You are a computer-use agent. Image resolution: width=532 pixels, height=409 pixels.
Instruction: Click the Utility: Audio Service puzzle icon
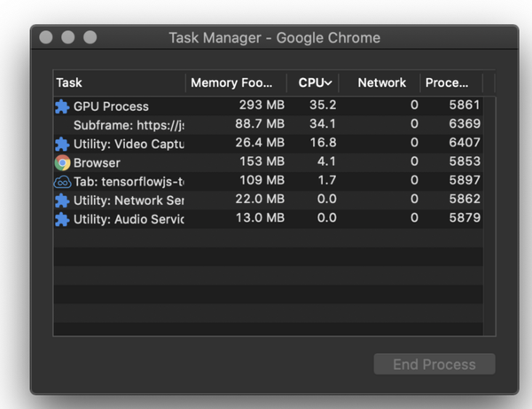pos(62,219)
